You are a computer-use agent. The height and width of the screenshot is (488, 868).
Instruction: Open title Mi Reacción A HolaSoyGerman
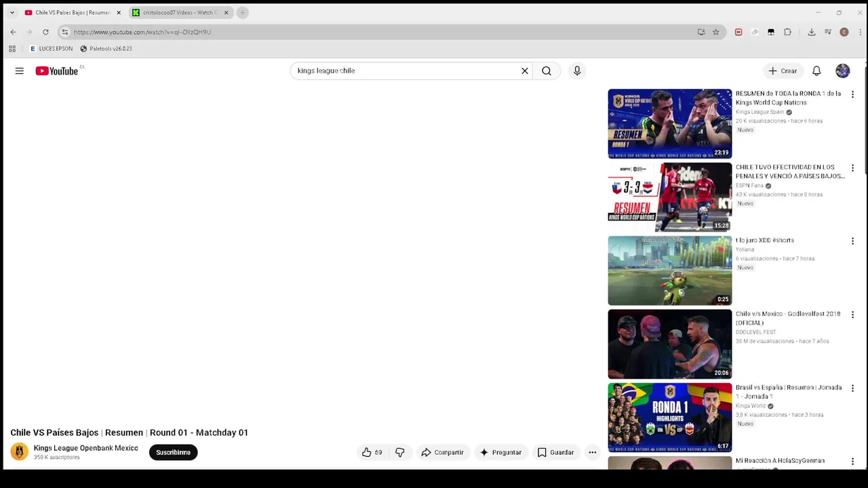[780, 461]
